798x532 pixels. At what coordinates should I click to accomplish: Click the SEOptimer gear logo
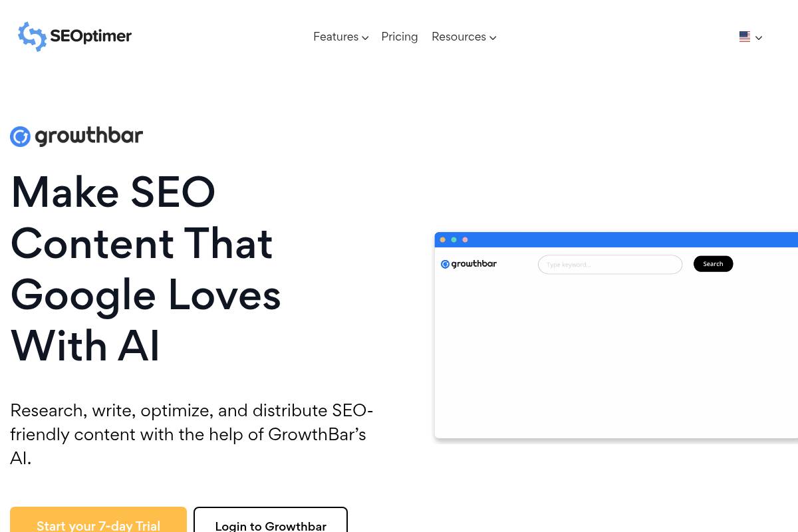[32, 37]
